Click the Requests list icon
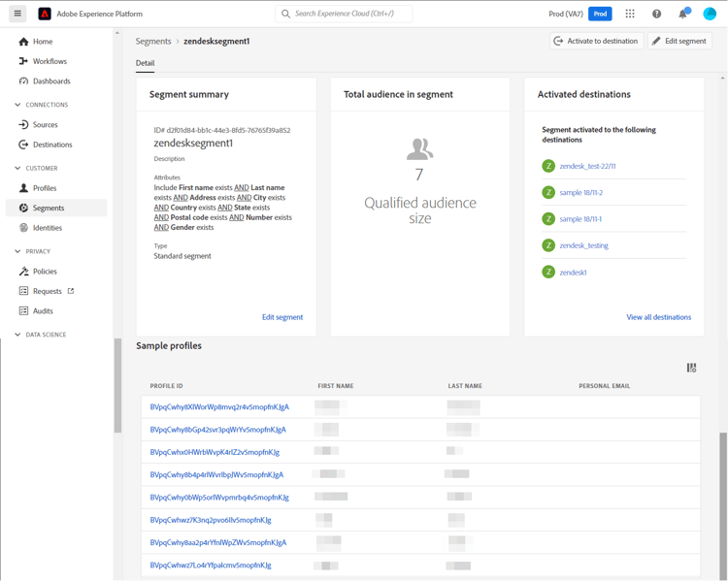 [23, 291]
